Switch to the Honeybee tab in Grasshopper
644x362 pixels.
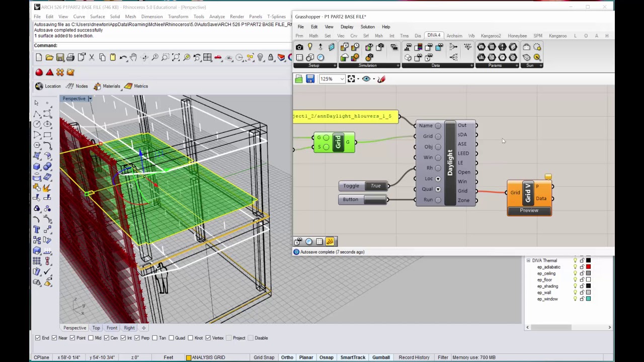click(517, 36)
